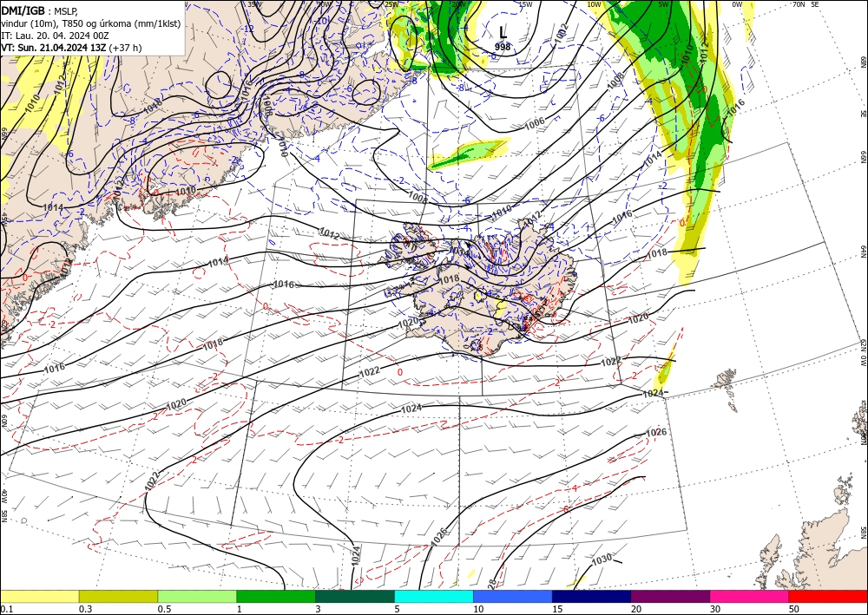Click the blue 10–15 mm legend swatch
868x615 pixels.
[513, 596]
